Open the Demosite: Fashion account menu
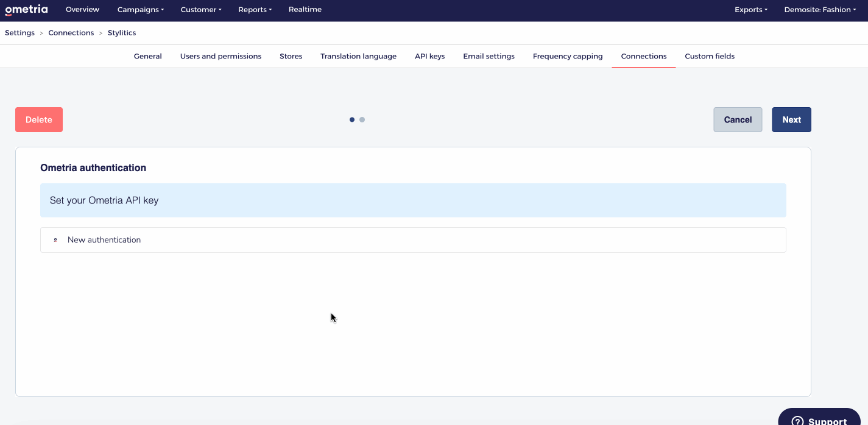Screen dimensions: 868x425 tap(820, 10)
